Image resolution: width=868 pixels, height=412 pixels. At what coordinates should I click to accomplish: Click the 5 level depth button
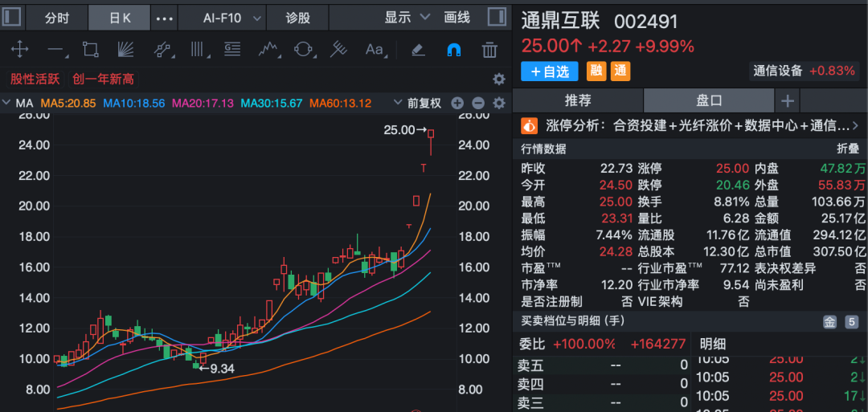851,322
